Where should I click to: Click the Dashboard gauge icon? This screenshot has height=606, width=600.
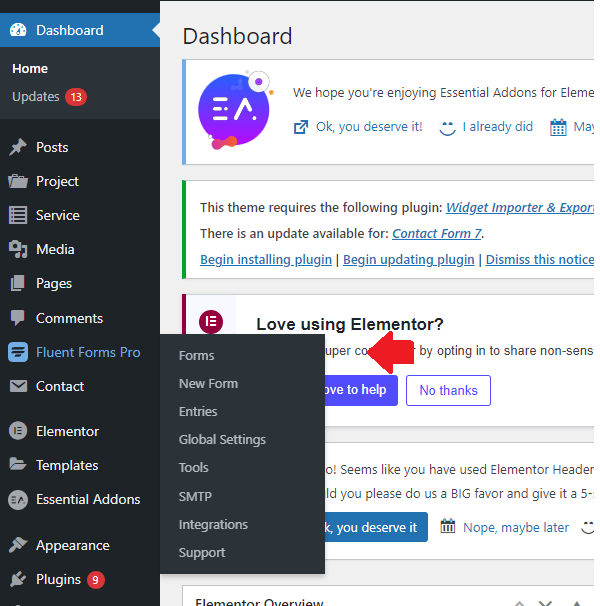point(18,30)
